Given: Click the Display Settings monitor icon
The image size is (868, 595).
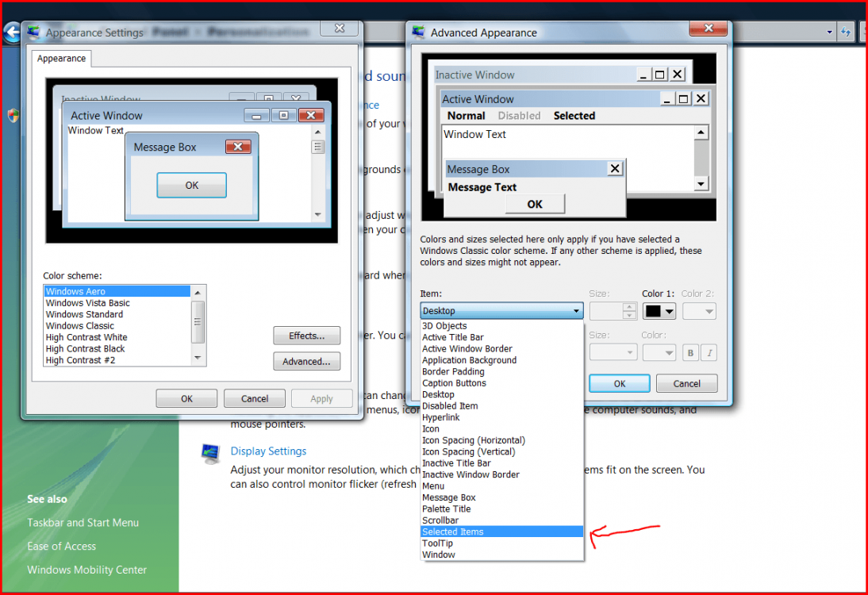Looking at the screenshot, I should tap(210, 453).
